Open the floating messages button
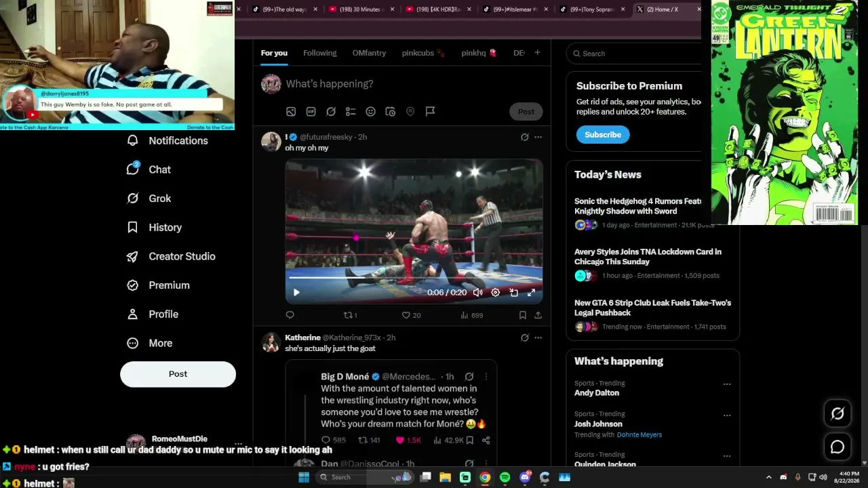This screenshot has height=488, width=868. [x=837, y=447]
